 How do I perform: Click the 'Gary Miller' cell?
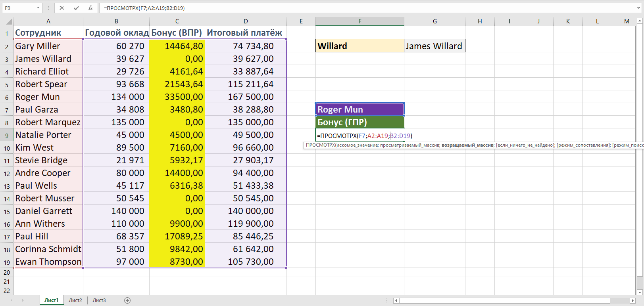click(x=48, y=46)
